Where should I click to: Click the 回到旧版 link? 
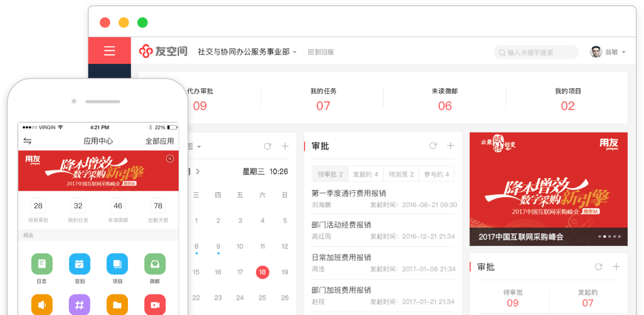(321, 52)
